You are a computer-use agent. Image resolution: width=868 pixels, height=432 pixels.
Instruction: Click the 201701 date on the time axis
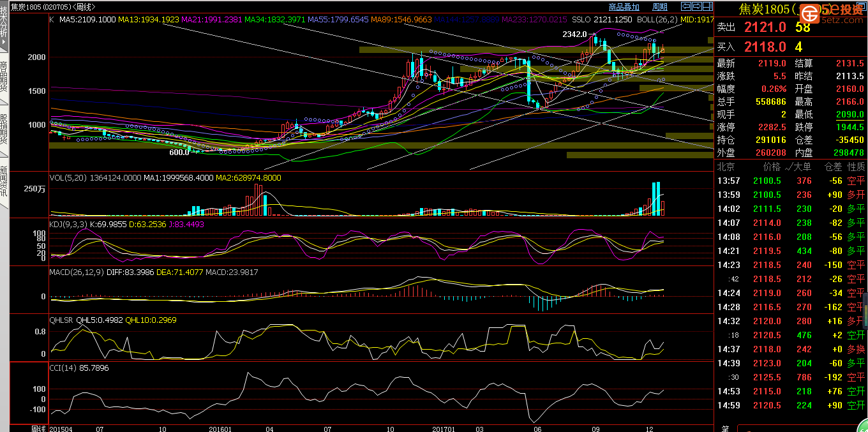[444, 429]
